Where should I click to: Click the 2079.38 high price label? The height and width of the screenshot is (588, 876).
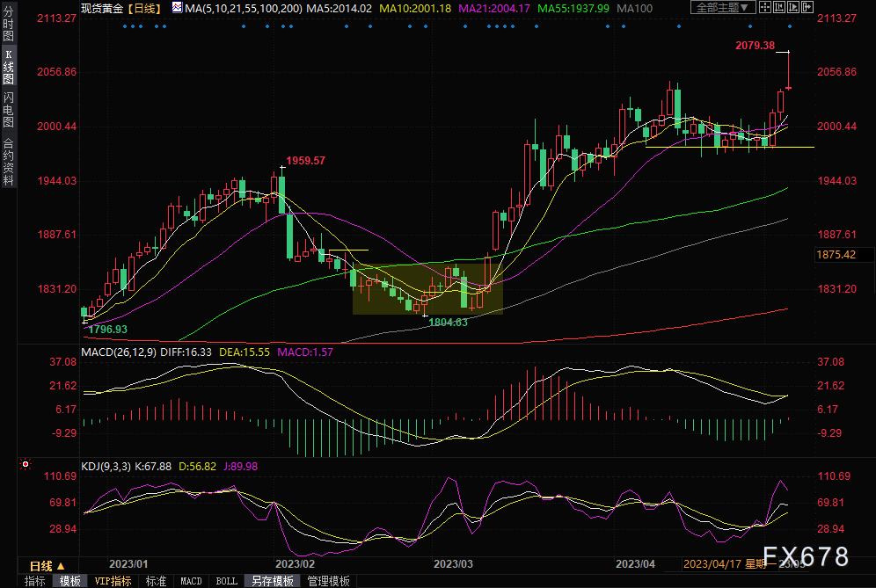[x=756, y=45]
